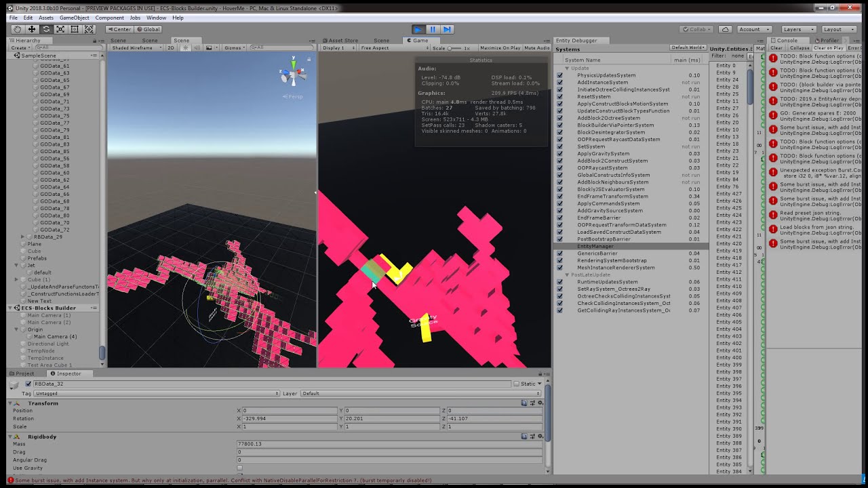Image resolution: width=868 pixels, height=488 pixels.
Task: Toggle the Global handle rotation button
Action: 148,29
